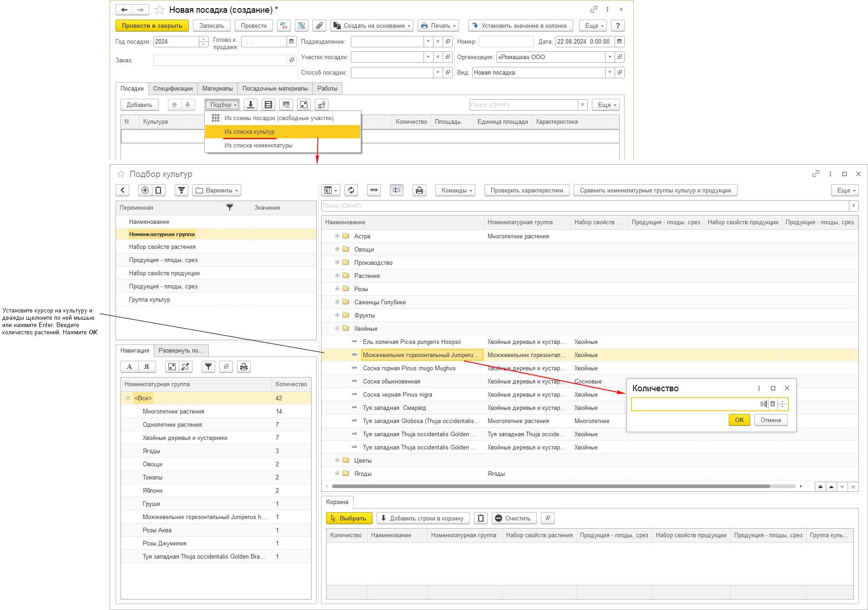This screenshot has width=868, height=610.
Task: Click the refresh icon in Подбор культур
Action: pos(351,191)
